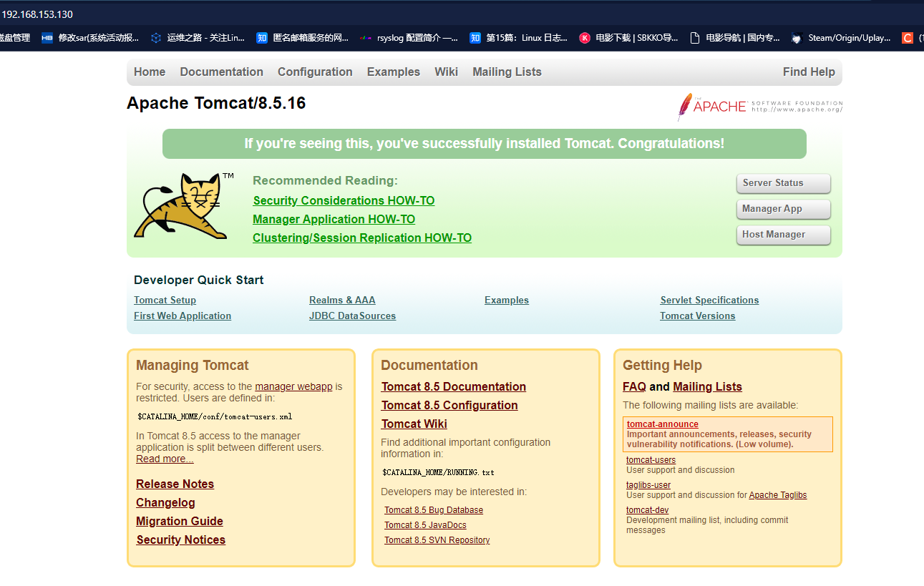
Task: Open the Release Notes link
Action: coord(175,484)
